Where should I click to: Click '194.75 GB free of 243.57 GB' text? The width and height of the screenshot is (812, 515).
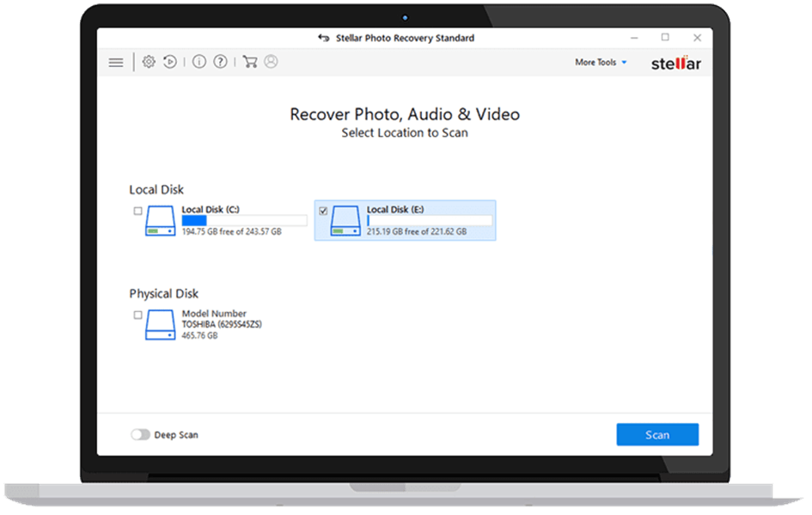coord(231,231)
